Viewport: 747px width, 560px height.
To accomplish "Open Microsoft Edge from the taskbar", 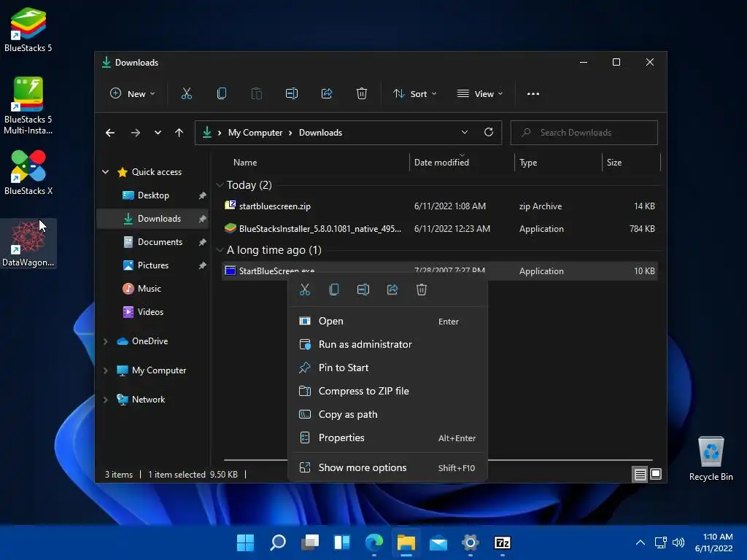I will click(374, 542).
